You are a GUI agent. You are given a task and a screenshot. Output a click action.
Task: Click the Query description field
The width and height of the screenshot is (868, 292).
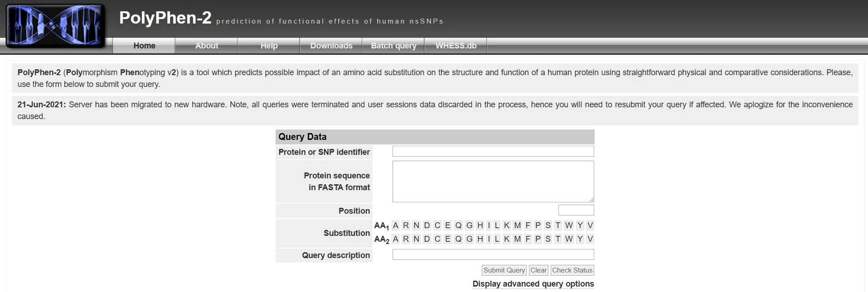coord(493,254)
